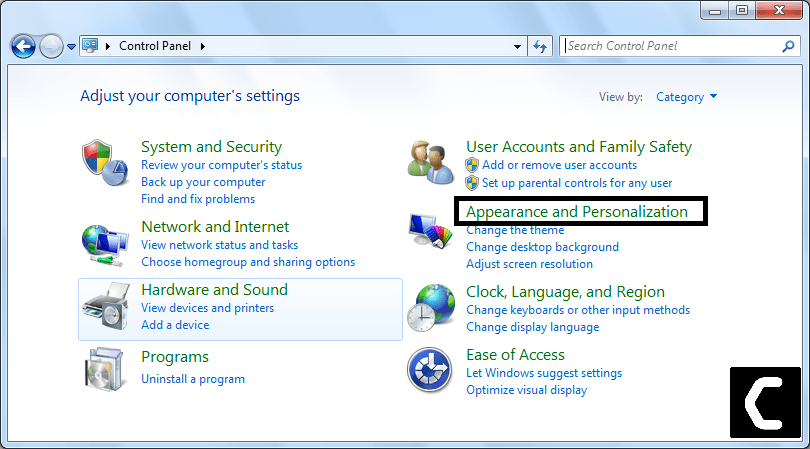
Task: Open the recent pages dropdown arrow
Action: pos(71,47)
